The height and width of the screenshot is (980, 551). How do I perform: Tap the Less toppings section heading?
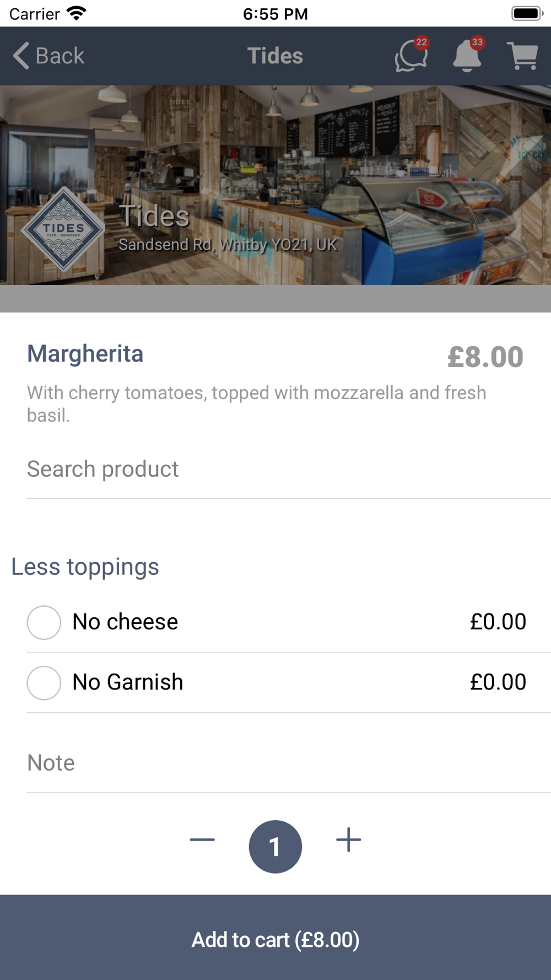click(x=85, y=567)
